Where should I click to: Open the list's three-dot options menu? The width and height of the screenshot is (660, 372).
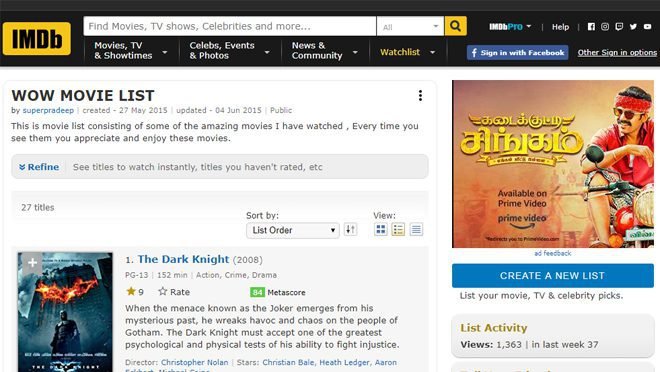(x=420, y=96)
